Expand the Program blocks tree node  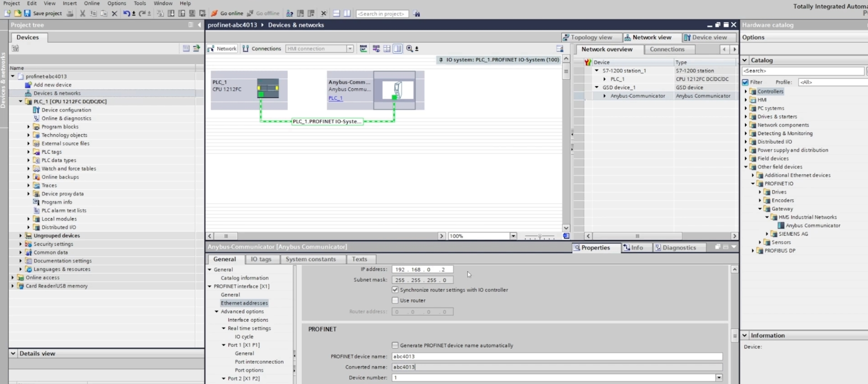pyautogui.click(x=28, y=126)
